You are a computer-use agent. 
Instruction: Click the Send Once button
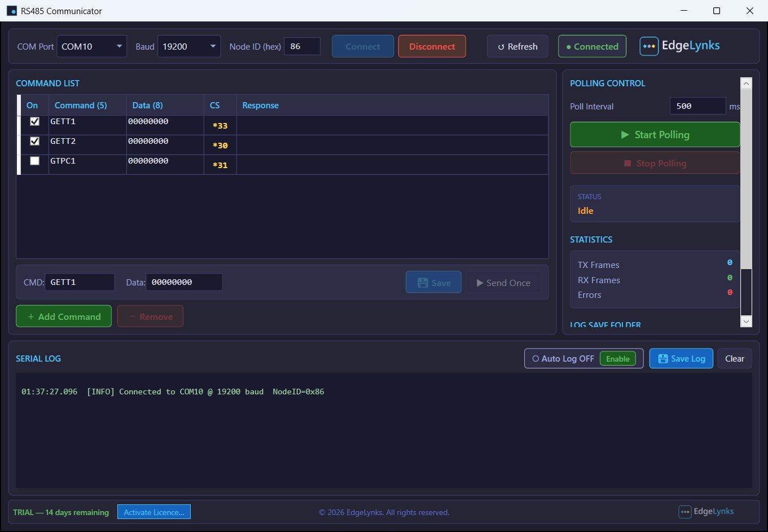[503, 283]
